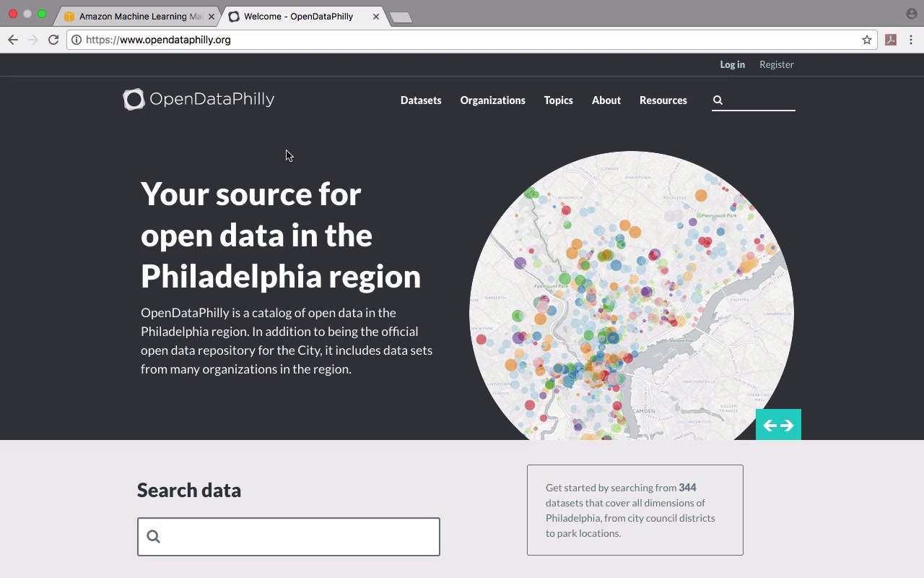This screenshot has width=924, height=578.
Task: Select the Welcome - OpenDataPhilly tab
Action: (302, 16)
